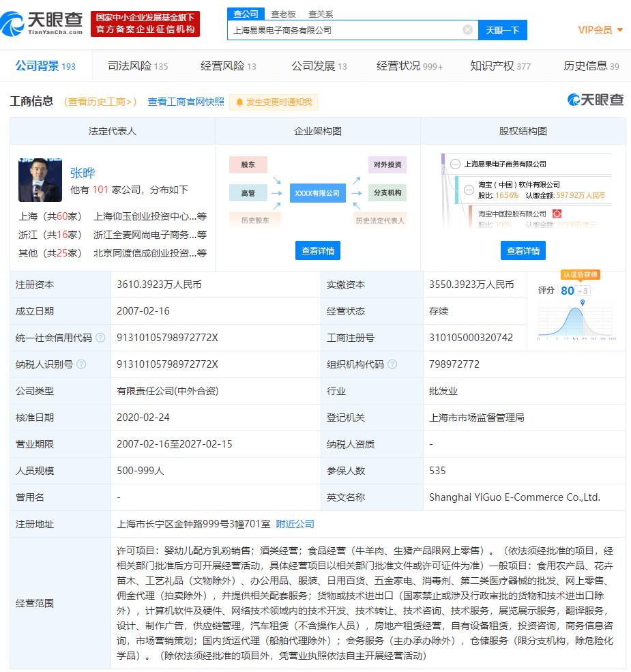Click help icon beside 纳税人识别号
This screenshot has height=672, width=631.
[x=81, y=364]
